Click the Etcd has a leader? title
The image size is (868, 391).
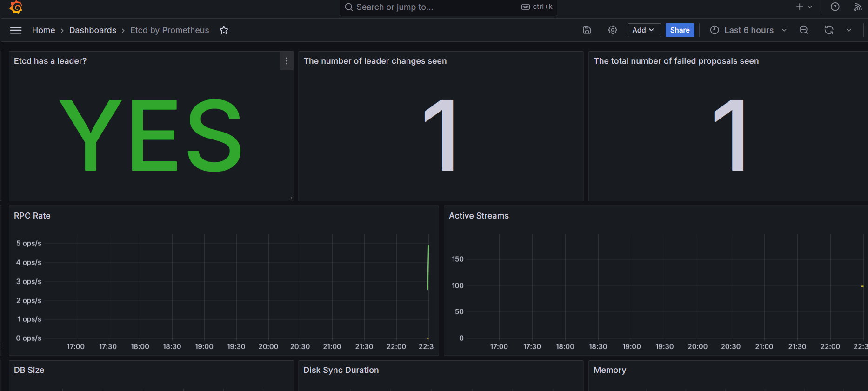[50, 61]
